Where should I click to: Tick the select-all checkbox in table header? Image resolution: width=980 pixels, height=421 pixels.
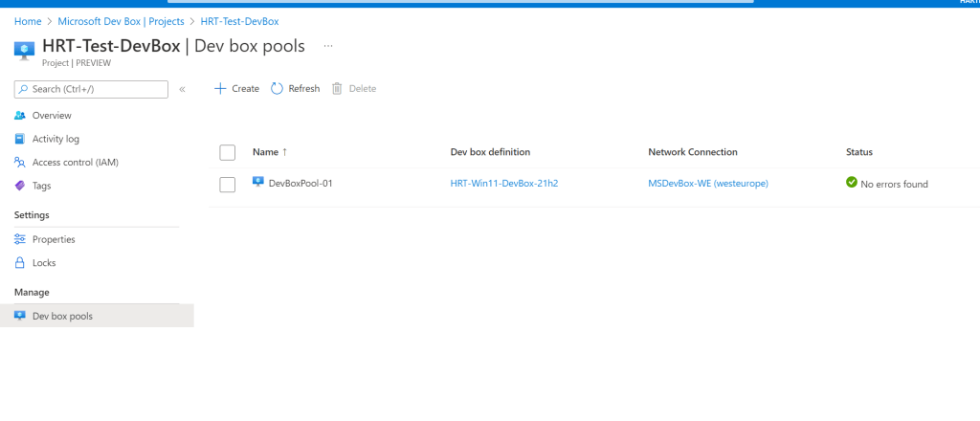point(228,152)
